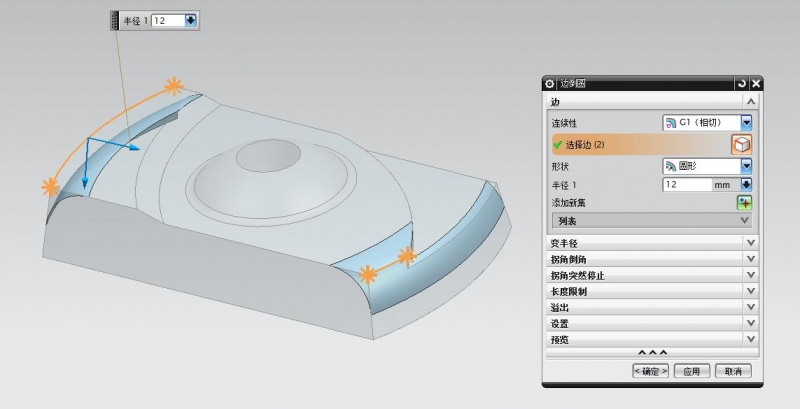Viewport: 800px width, 409px height.
Task: Expand the 变半径 section
Action: click(x=652, y=243)
